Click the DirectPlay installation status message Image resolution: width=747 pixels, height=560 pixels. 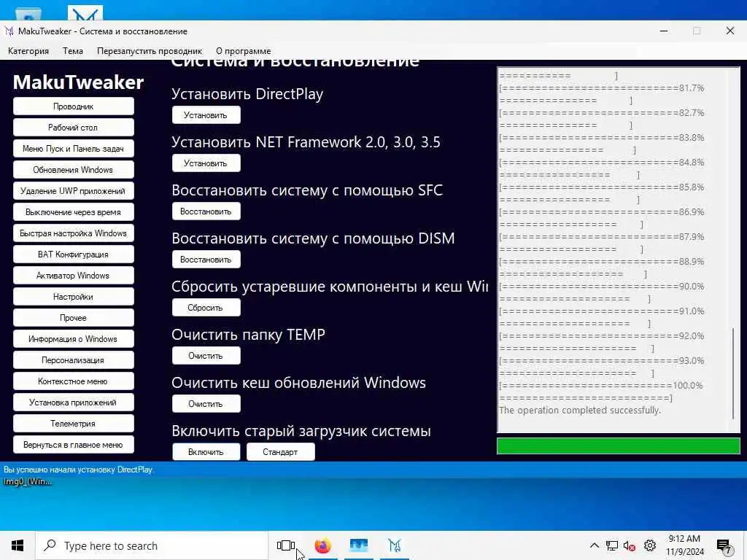coord(79,470)
